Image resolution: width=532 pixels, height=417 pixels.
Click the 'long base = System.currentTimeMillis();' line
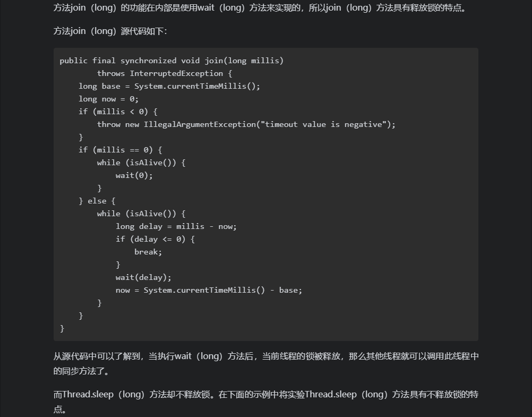tap(169, 86)
